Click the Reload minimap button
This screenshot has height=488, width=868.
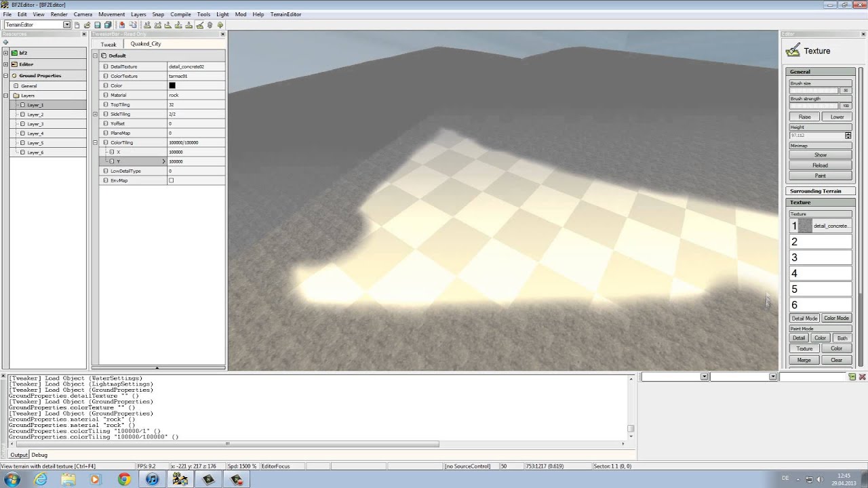point(821,165)
